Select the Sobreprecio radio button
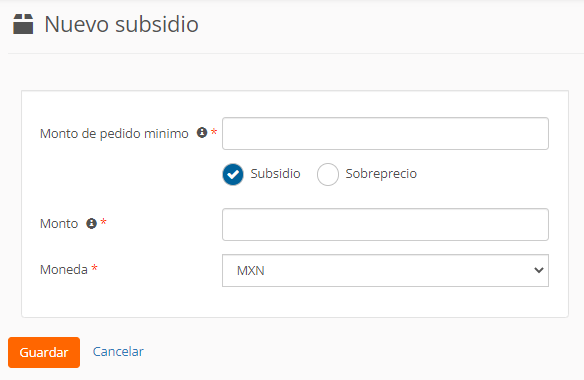This screenshot has height=380, width=584. (x=328, y=174)
